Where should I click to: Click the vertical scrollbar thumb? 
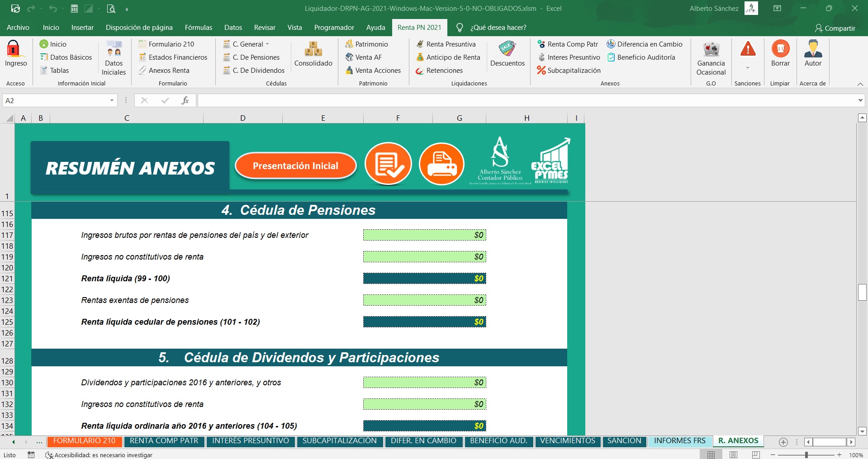coord(862,292)
